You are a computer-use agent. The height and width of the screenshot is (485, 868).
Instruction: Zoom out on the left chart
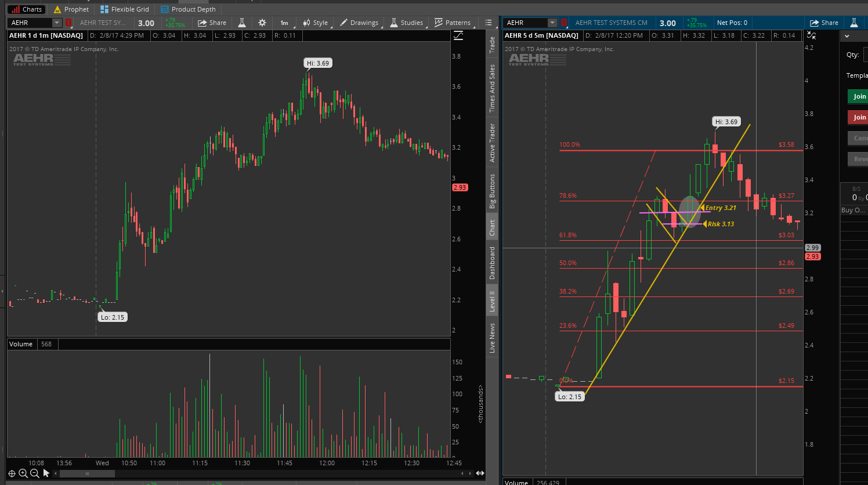click(35, 473)
